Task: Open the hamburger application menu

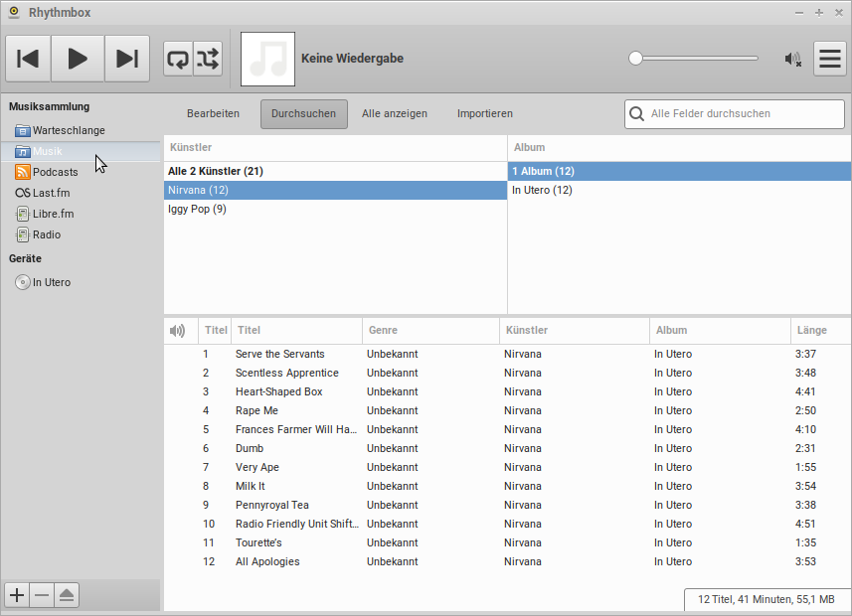Action: 830,59
